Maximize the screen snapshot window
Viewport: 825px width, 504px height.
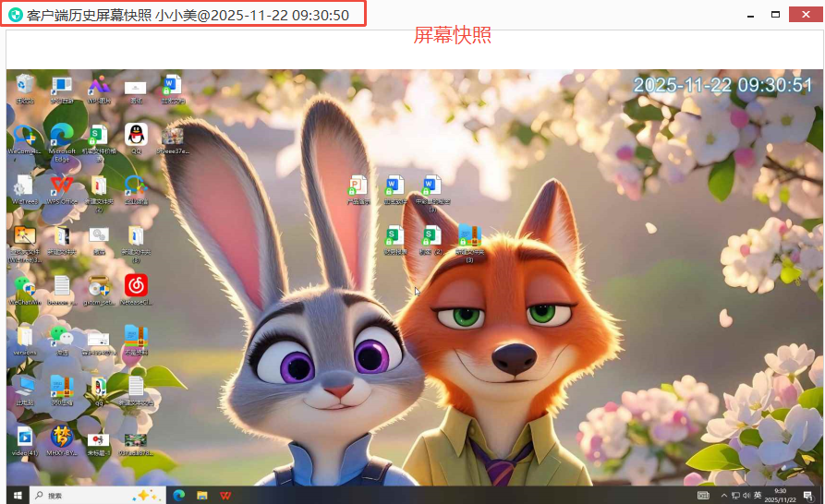775,15
